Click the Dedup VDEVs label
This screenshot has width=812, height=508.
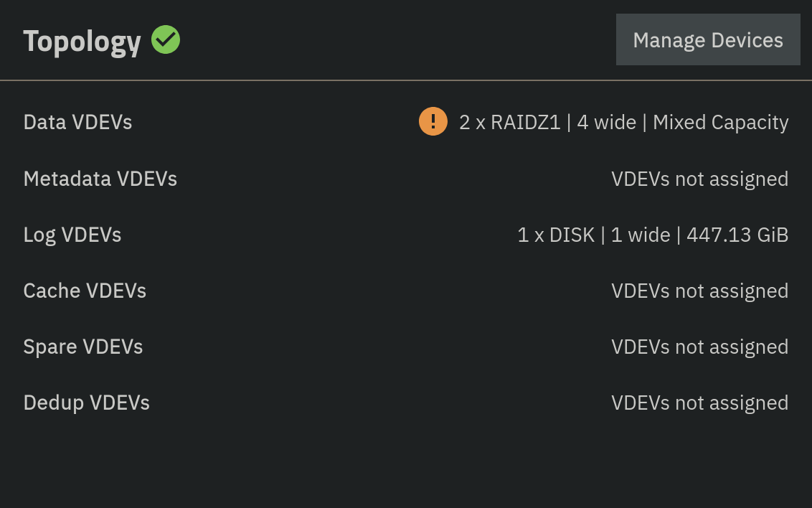(86, 402)
